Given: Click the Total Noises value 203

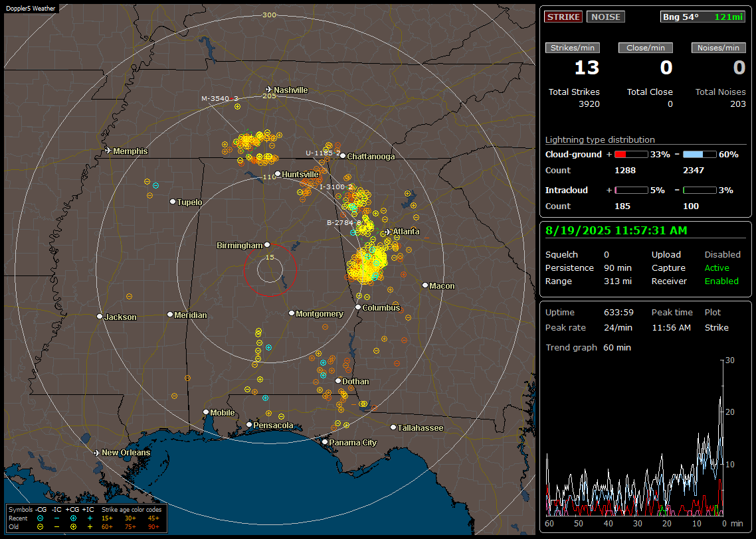Looking at the screenshot, I should click(737, 104).
